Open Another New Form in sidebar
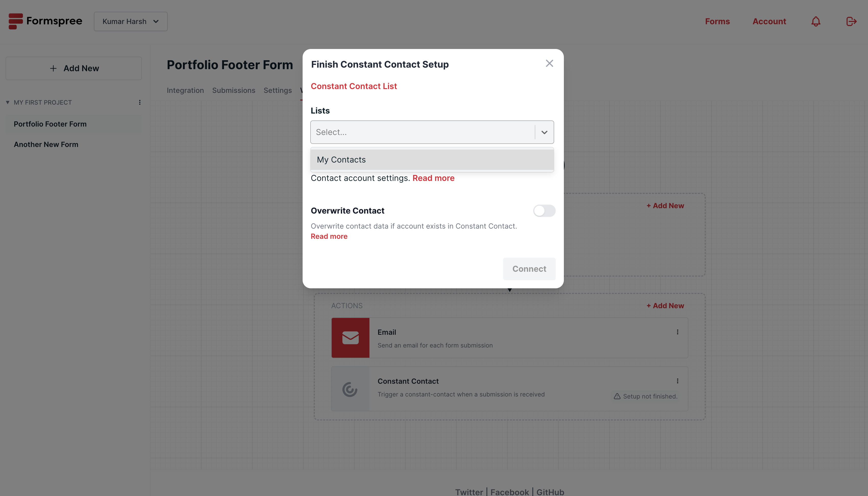This screenshot has height=496, width=868. point(46,144)
